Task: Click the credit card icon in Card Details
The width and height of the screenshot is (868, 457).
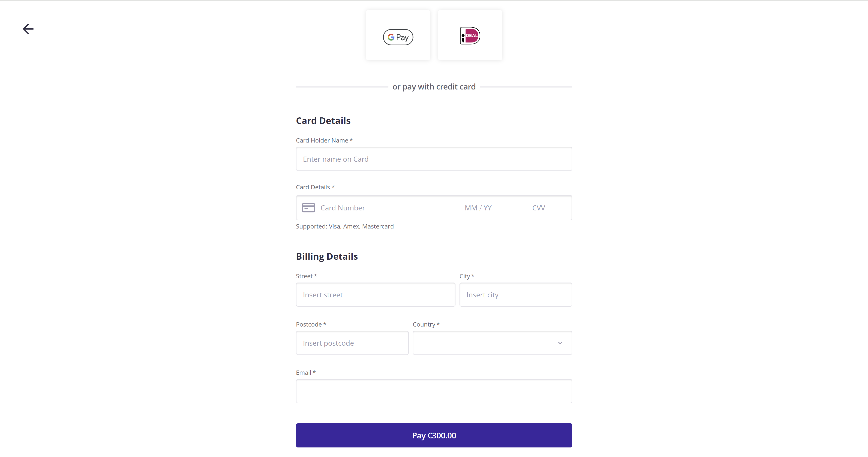Action: 308,208
